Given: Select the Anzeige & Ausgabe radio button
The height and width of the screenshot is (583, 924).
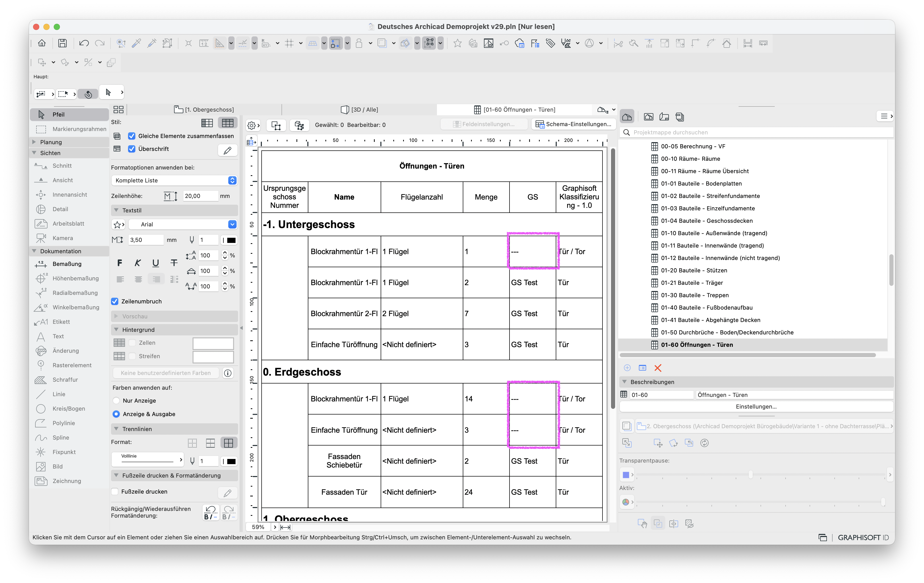Looking at the screenshot, I should coord(116,414).
